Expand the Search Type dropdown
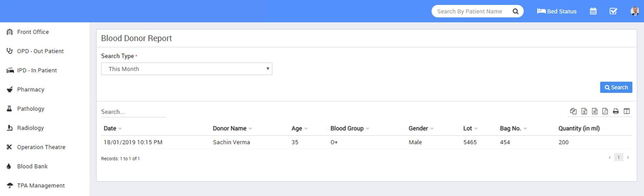 tap(186, 69)
